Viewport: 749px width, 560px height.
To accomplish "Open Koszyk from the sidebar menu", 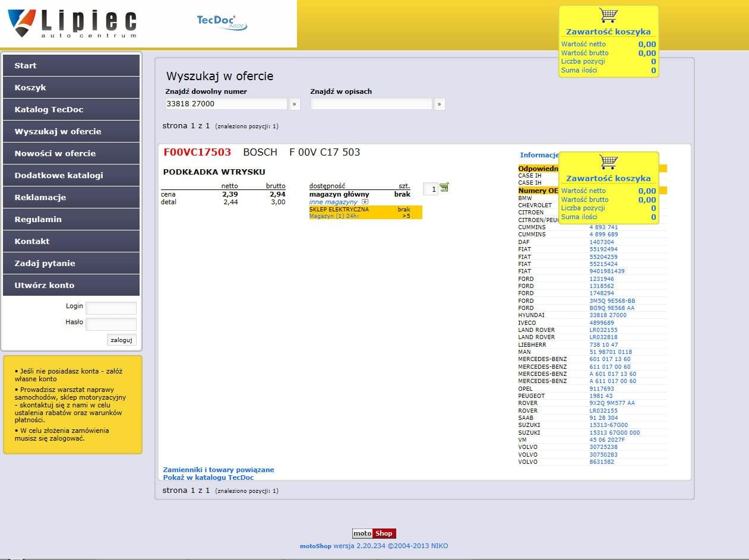I will click(x=71, y=87).
